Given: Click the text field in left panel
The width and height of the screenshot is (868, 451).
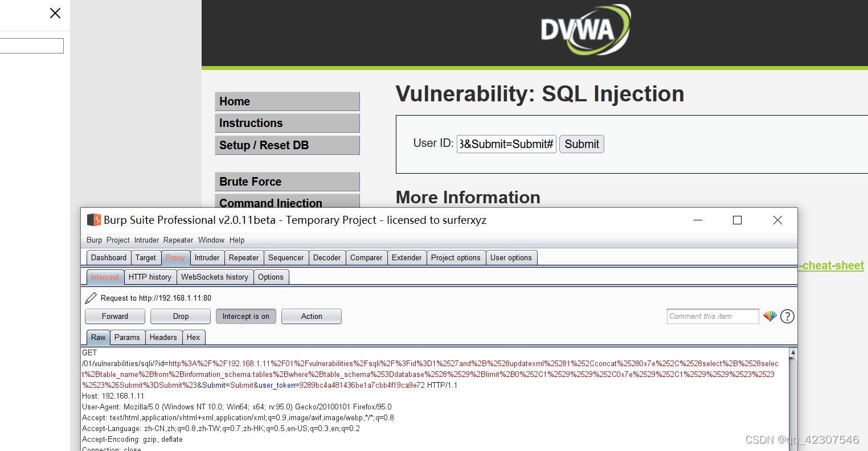Looking at the screenshot, I should pyautogui.click(x=31, y=46).
